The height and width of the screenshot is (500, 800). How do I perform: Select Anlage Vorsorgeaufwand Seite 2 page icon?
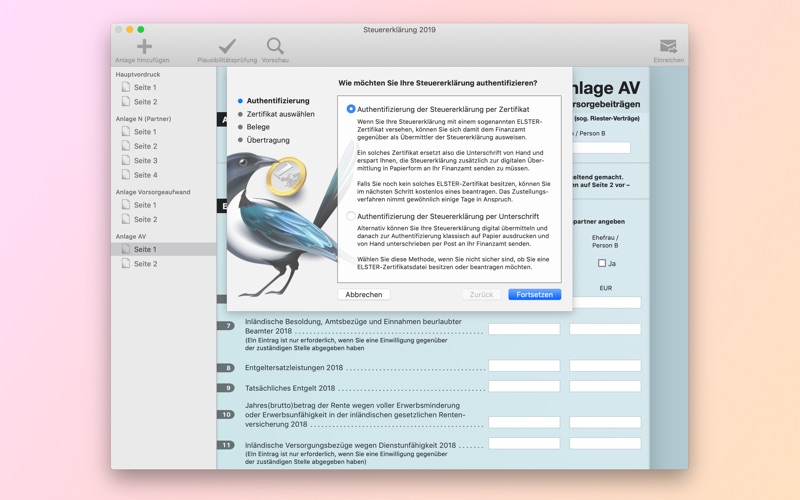pos(126,219)
